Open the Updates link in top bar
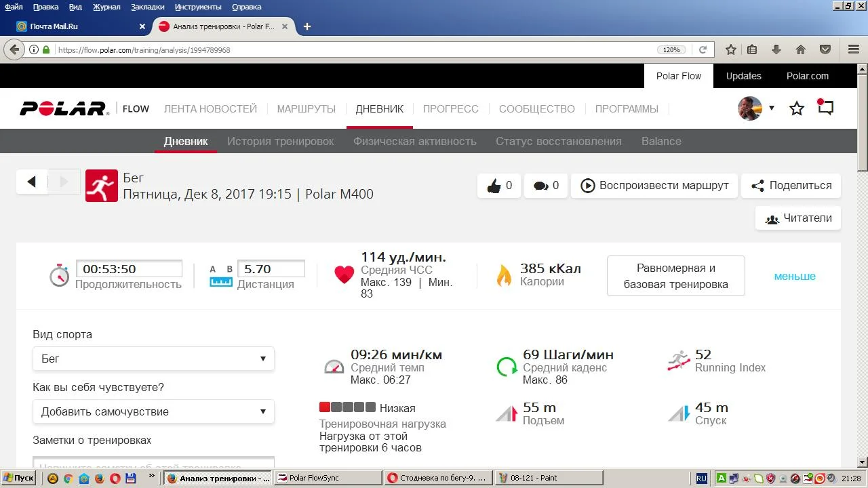 (744, 76)
